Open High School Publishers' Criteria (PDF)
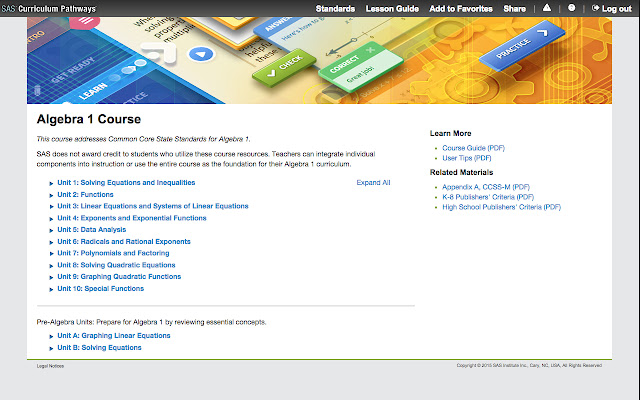The image size is (640, 400). (502, 207)
